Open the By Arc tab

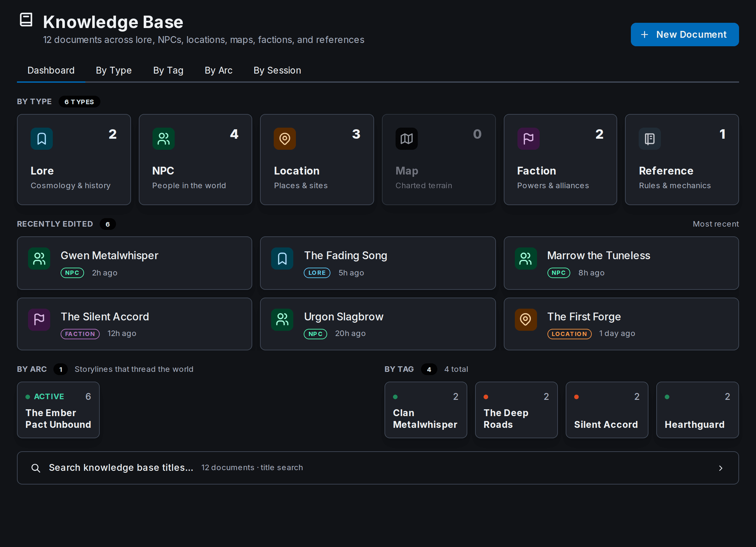pyautogui.click(x=218, y=70)
